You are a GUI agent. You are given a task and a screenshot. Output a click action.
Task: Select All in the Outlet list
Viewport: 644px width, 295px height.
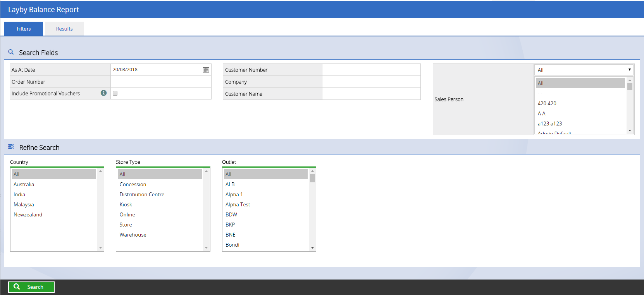point(266,174)
